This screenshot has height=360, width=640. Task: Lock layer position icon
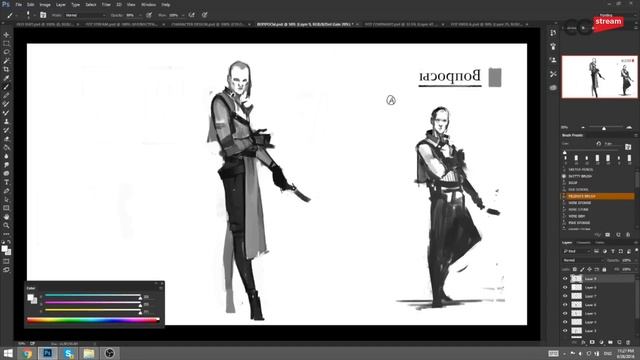[x=589, y=269]
